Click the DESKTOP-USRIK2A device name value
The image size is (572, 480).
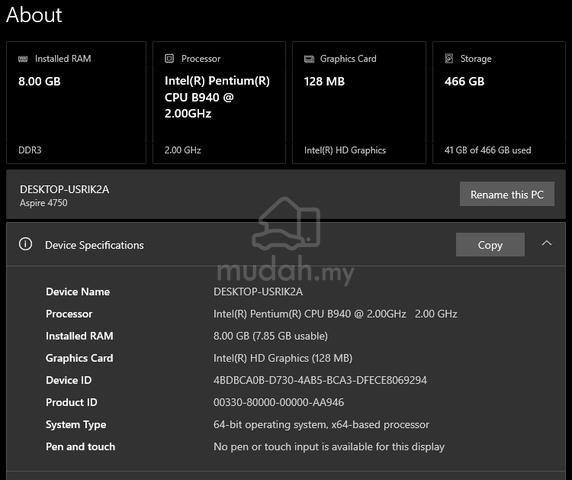click(258, 292)
